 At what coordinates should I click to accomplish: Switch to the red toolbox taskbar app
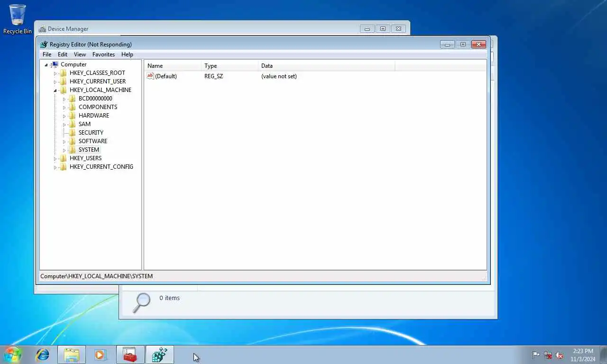click(x=130, y=355)
